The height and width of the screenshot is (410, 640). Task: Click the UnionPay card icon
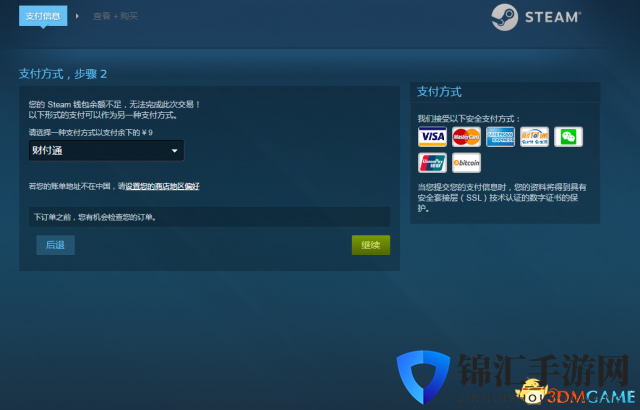(432, 163)
